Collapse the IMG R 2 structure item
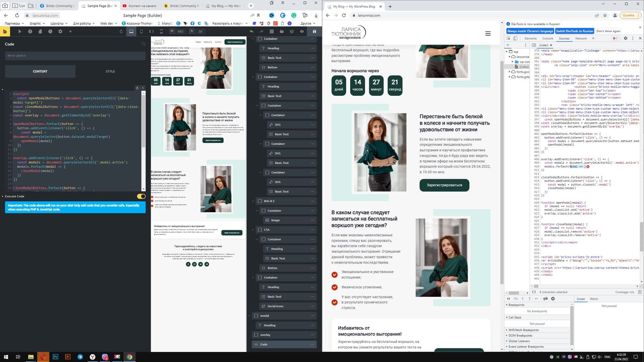644x362 pixels. pyautogui.click(x=253, y=201)
